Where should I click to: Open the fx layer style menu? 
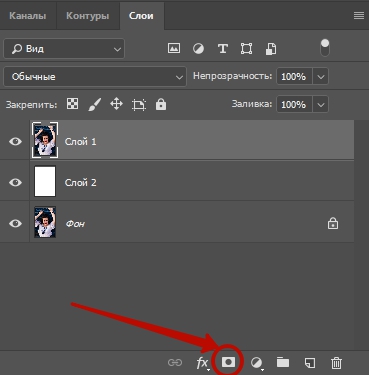click(202, 363)
